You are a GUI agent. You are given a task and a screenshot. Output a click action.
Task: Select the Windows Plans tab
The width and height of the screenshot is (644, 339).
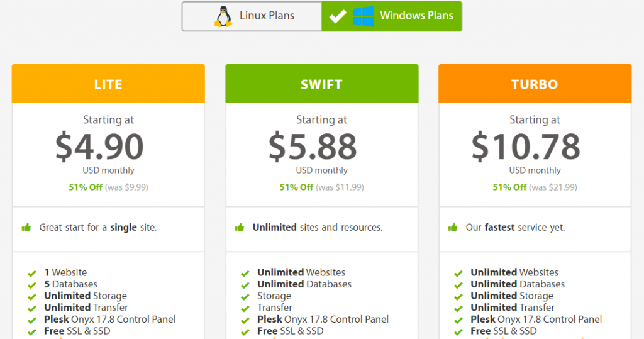[392, 16]
